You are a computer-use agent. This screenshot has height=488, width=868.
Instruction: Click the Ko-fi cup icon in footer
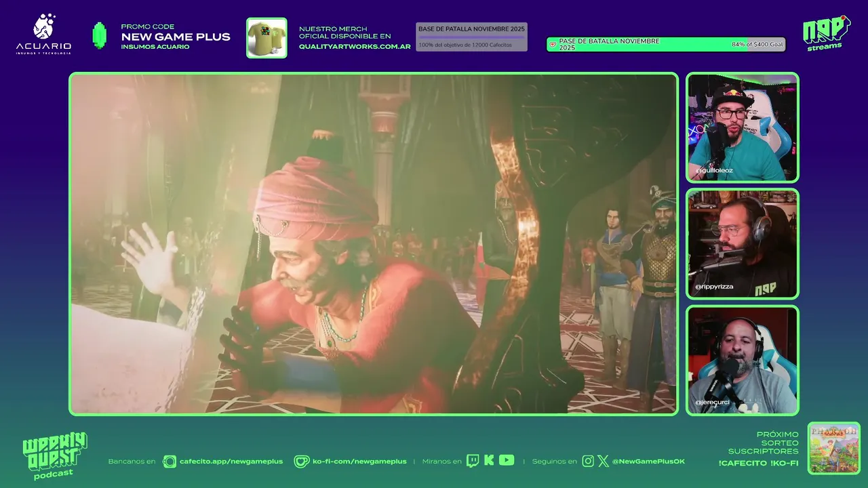click(x=301, y=461)
